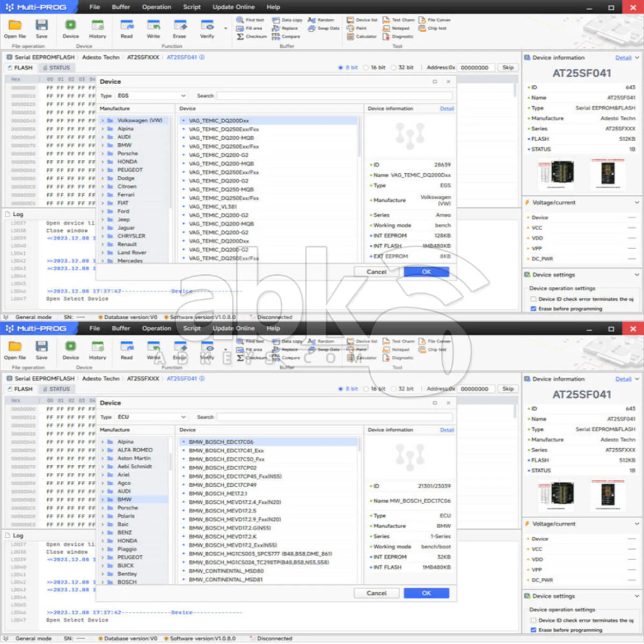Click the Device chip icon in upper toolbar
644x644 pixels.
[x=70, y=26]
